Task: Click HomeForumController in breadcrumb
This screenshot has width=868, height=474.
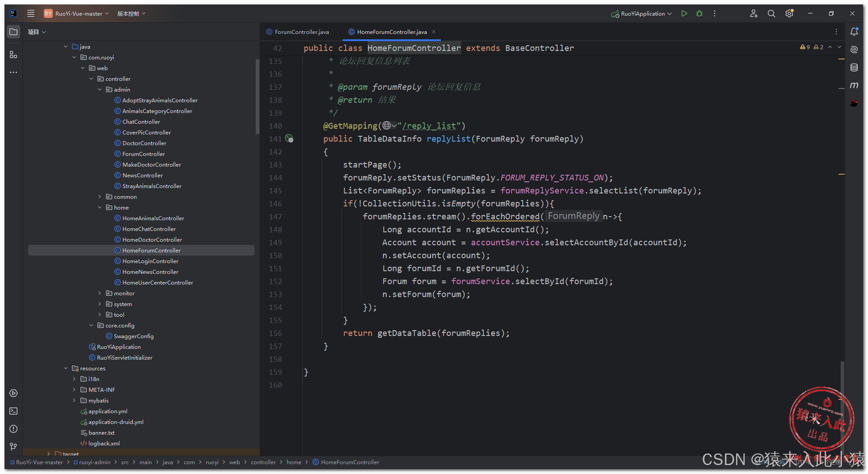Action: (350, 462)
